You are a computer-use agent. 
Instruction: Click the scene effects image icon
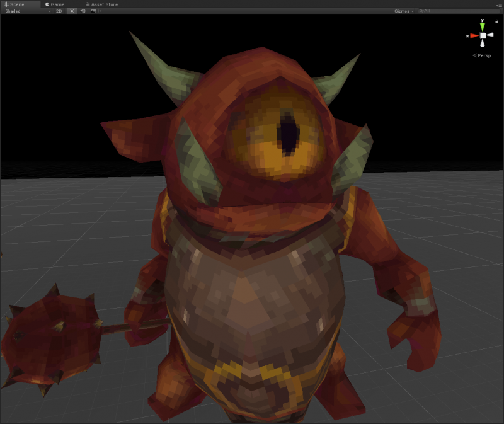pos(93,11)
